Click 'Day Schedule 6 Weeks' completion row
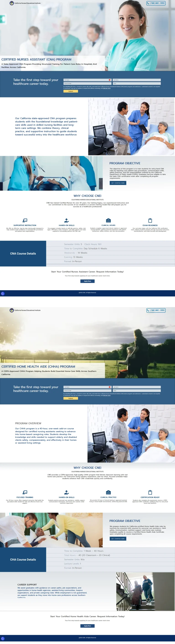175x644 pixels. click(x=111, y=249)
